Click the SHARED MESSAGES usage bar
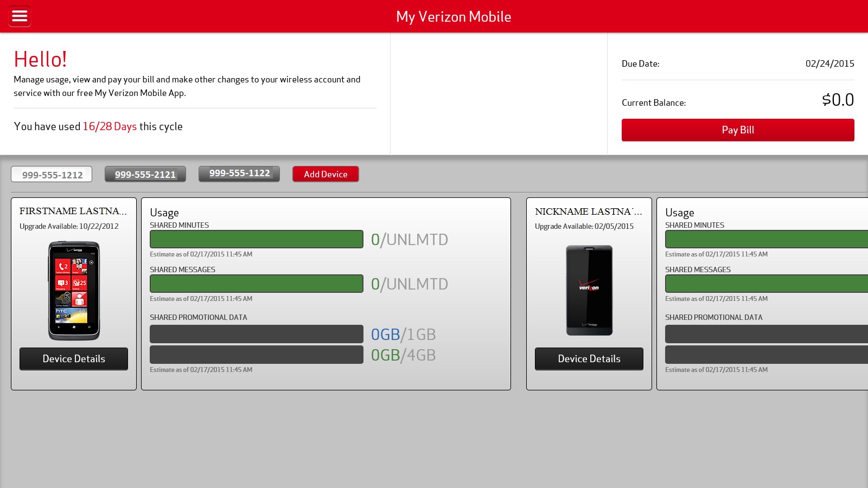This screenshot has width=868, height=488. (x=257, y=284)
